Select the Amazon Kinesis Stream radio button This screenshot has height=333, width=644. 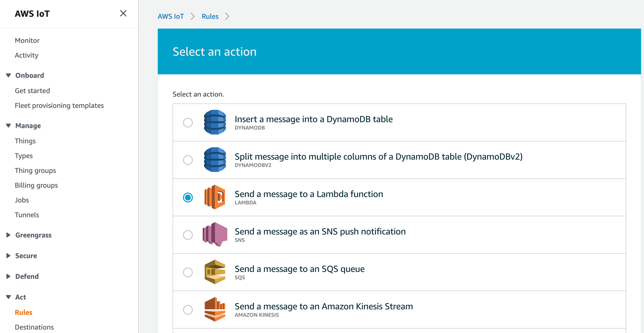[x=188, y=310]
